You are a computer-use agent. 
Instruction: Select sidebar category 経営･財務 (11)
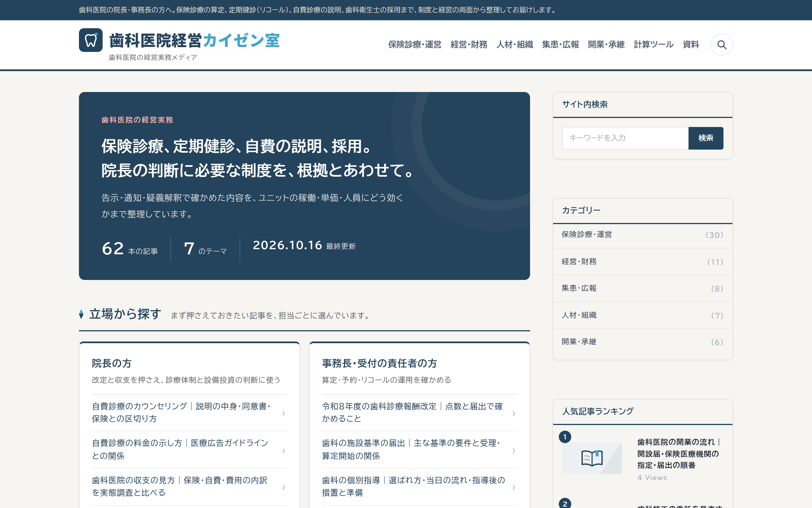[642, 262]
